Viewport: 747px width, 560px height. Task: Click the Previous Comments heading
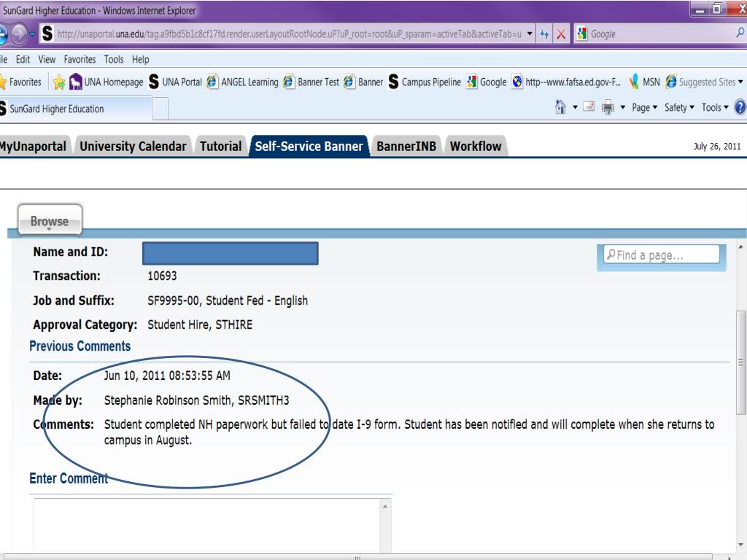[80, 346]
